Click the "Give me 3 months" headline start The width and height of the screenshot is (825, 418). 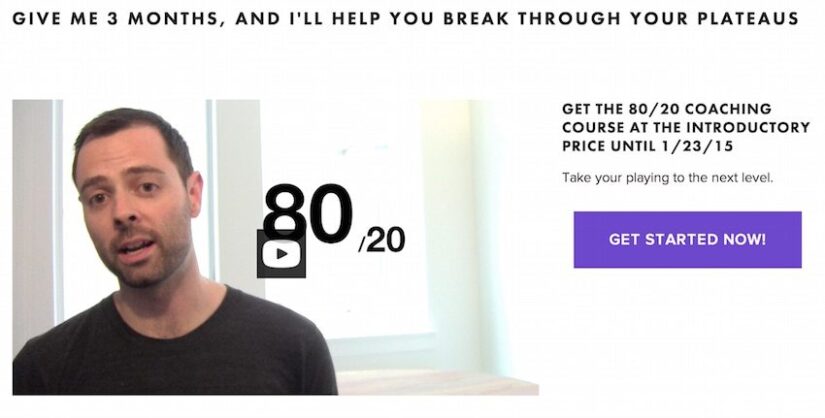coord(90,19)
